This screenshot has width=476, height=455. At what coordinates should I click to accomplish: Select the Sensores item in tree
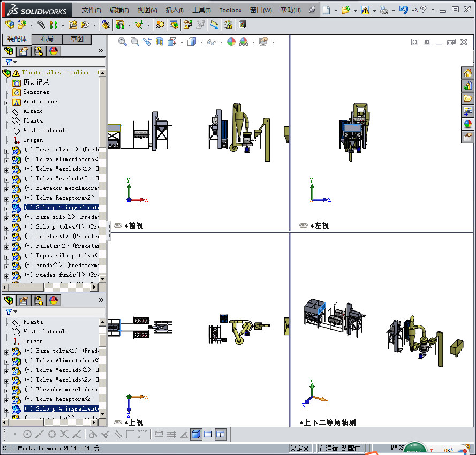pyautogui.click(x=36, y=92)
